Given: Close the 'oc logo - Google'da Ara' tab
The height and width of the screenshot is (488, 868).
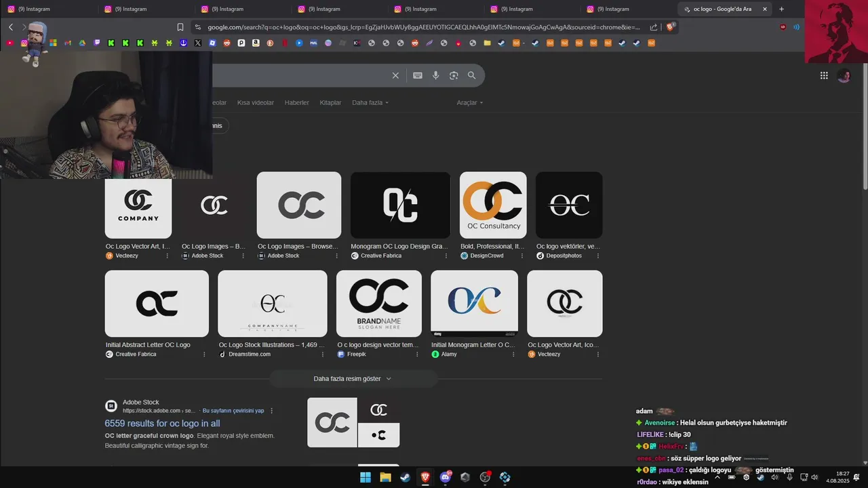Looking at the screenshot, I should (x=765, y=9).
